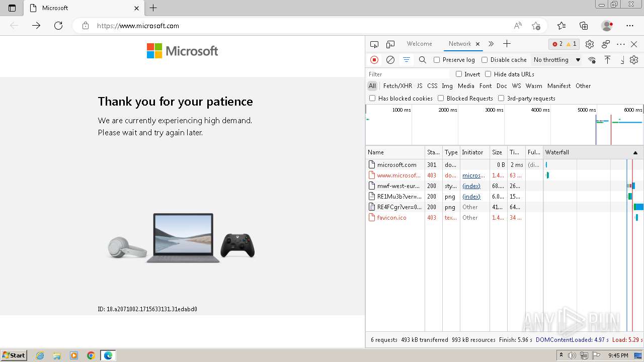Click the export HAR file down-arrow icon

point(622,60)
